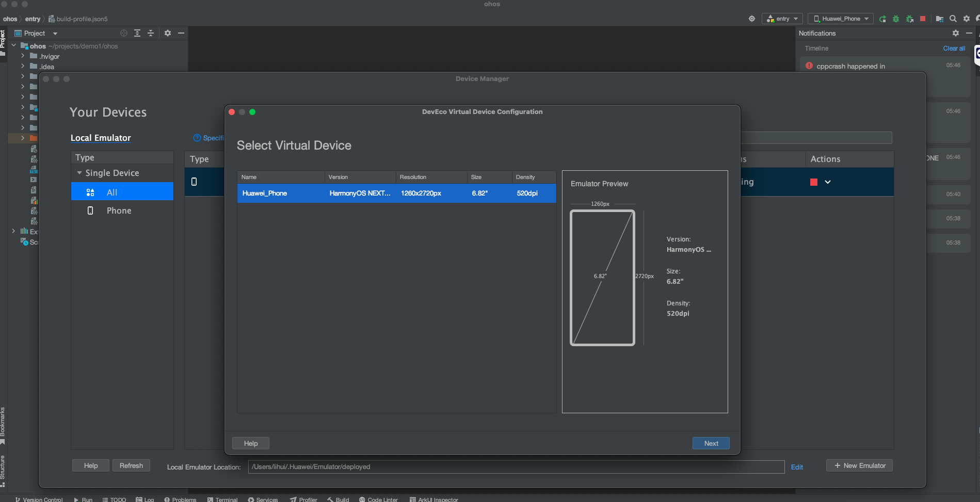Click the attach debugger to process icon
The image size is (980, 502).
[x=910, y=19]
